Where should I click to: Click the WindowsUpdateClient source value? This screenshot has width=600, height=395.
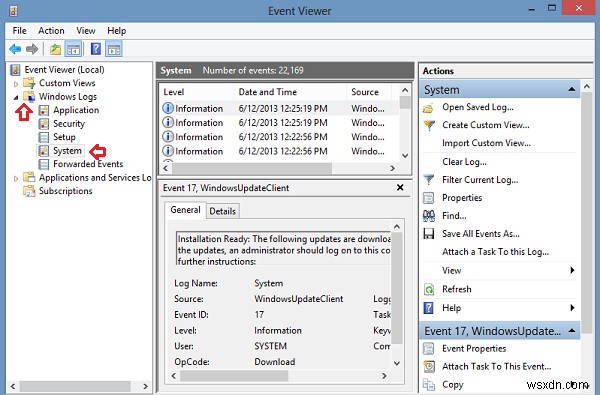(x=298, y=299)
